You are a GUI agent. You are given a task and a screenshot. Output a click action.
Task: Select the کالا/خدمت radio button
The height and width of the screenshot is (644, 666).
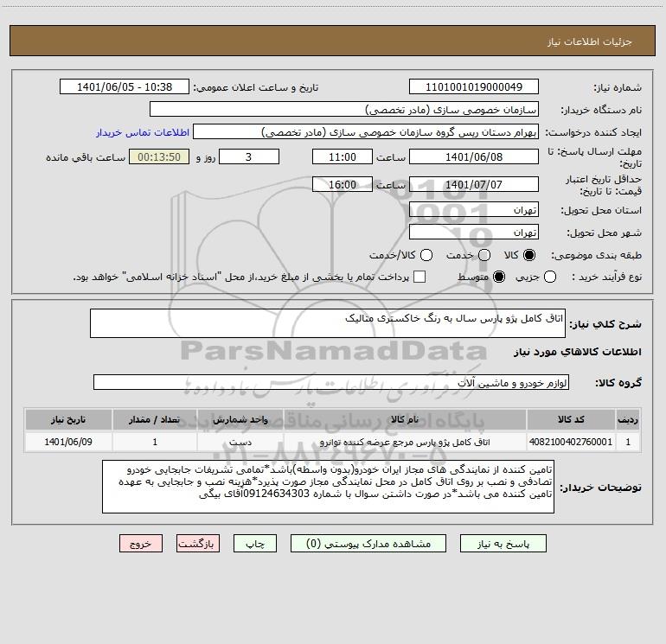tap(426, 255)
